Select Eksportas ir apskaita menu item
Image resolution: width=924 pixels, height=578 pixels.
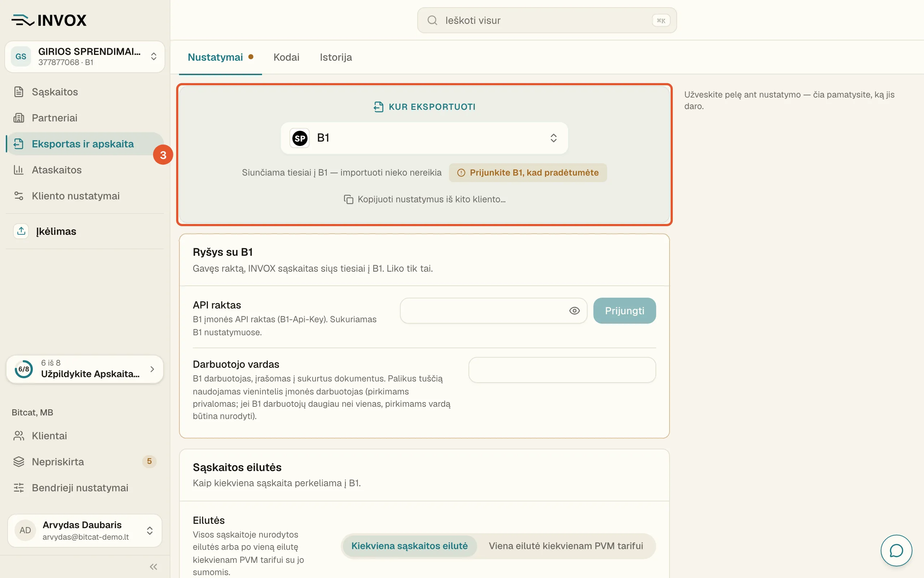pos(85,144)
